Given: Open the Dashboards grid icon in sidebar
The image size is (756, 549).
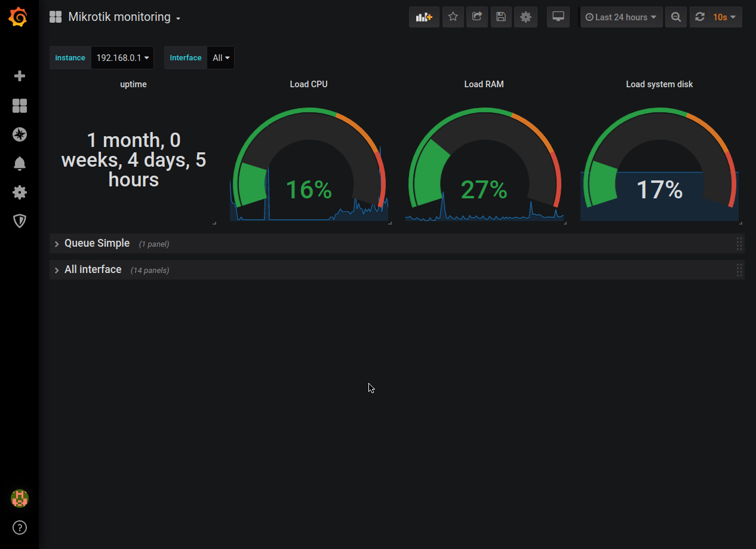Looking at the screenshot, I should pos(20,106).
